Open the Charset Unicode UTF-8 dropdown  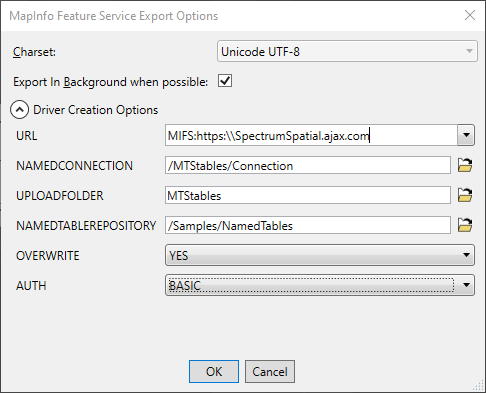[347, 51]
